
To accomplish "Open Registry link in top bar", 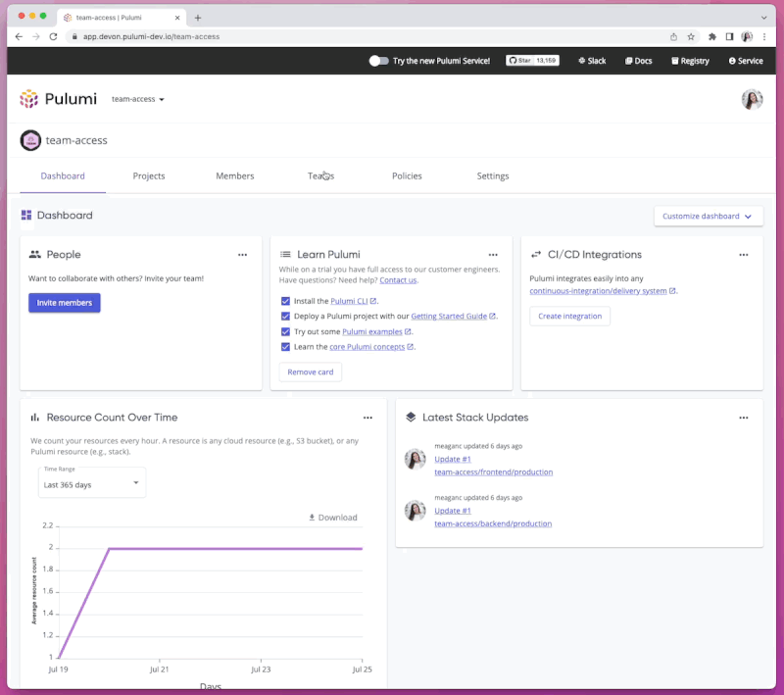I will tap(690, 61).
